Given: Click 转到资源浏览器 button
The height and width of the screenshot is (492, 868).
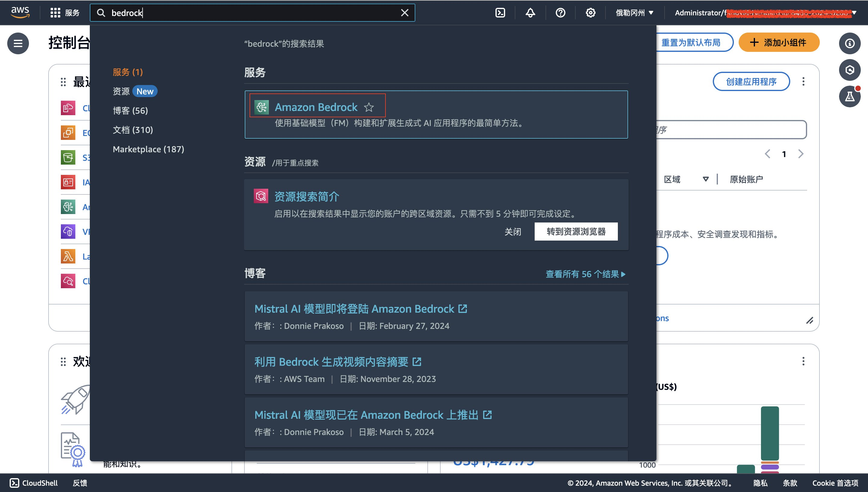Looking at the screenshot, I should coord(576,232).
